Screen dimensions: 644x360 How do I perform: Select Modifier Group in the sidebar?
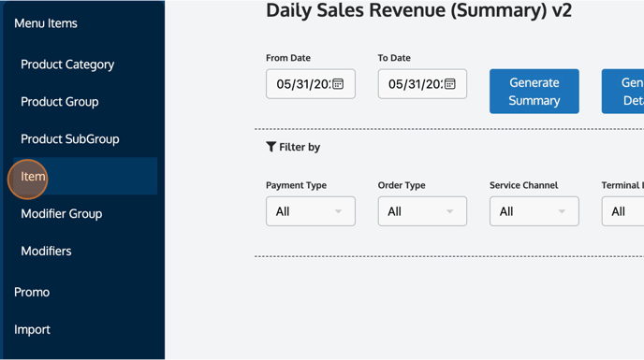[62, 214]
